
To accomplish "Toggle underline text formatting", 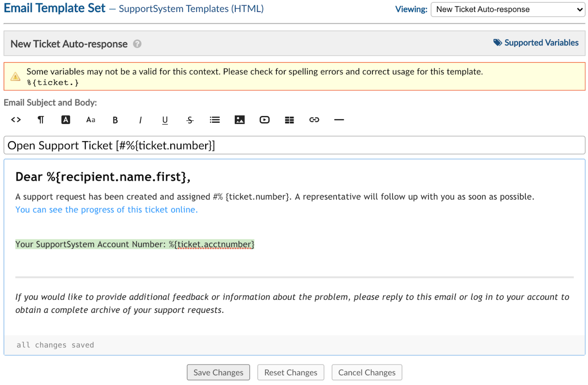I will (x=165, y=120).
